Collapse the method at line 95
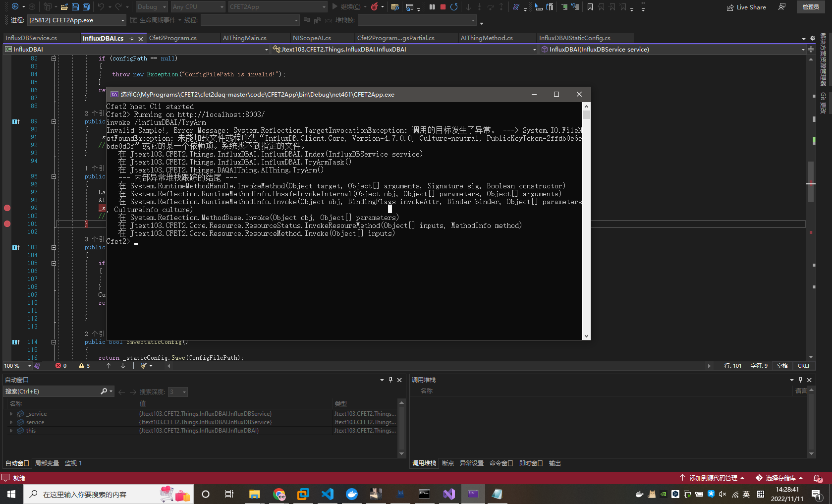The image size is (832, 504). click(x=54, y=176)
